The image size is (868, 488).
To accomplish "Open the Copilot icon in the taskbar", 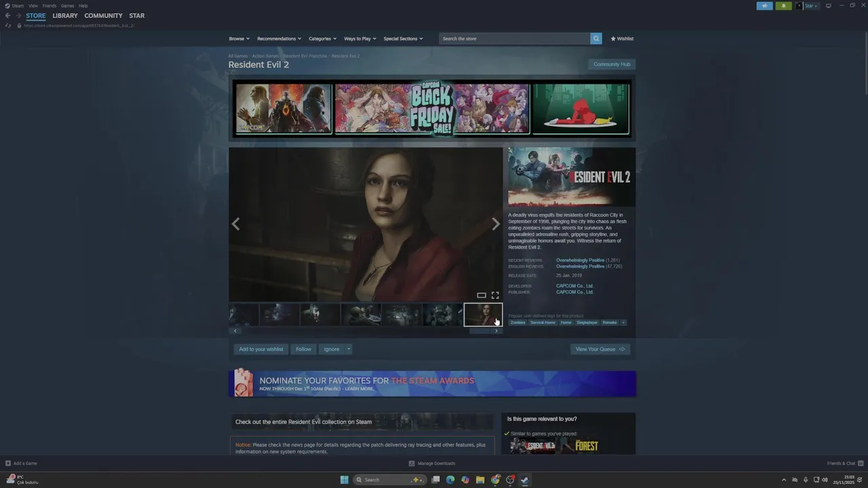I will [x=465, y=480].
